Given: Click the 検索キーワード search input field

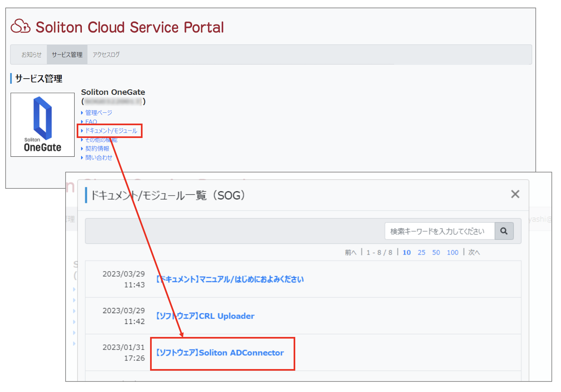Looking at the screenshot, I should [x=440, y=231].
